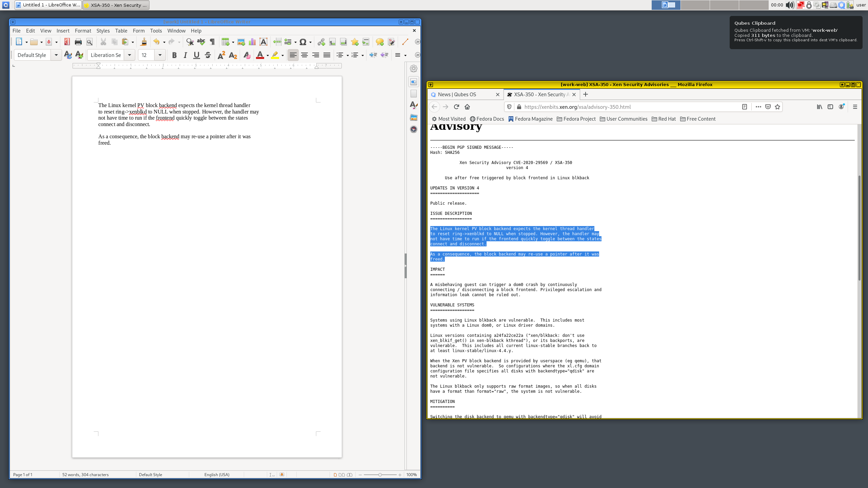Open the Fedora Magazine bookmark
The height and width of the screenshot is (488, 868).
point(530,119)
